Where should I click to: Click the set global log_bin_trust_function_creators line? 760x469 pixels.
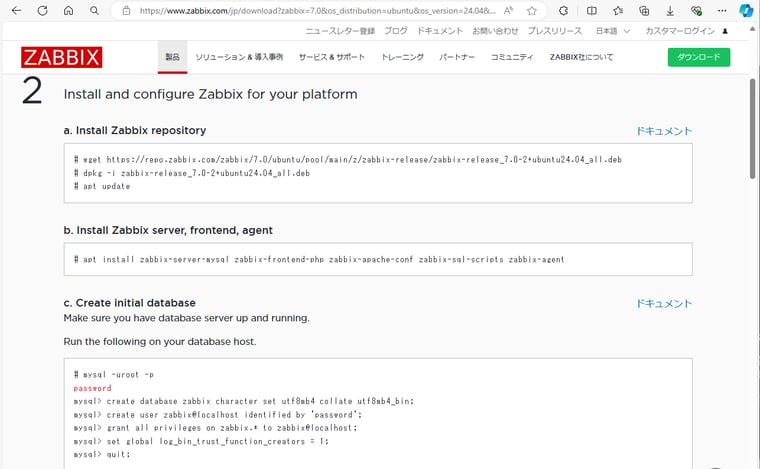click(x=201, y=441)
